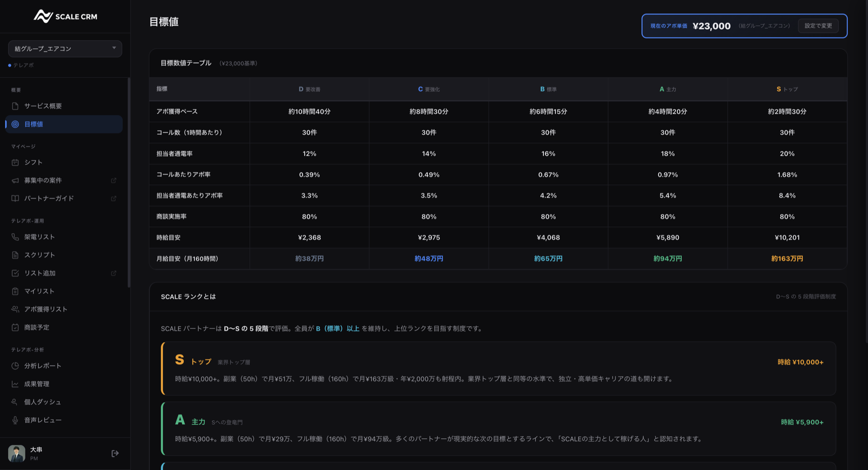Click the 架電リスト phone icon
The height and width of the screenshot is (470, 868).
15,237
